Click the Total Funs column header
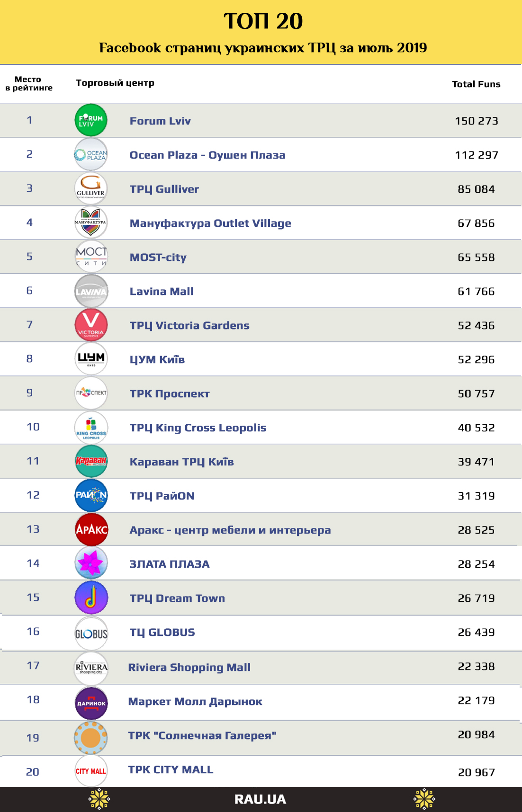The image size is (522, 812). (x=476, y=84)
